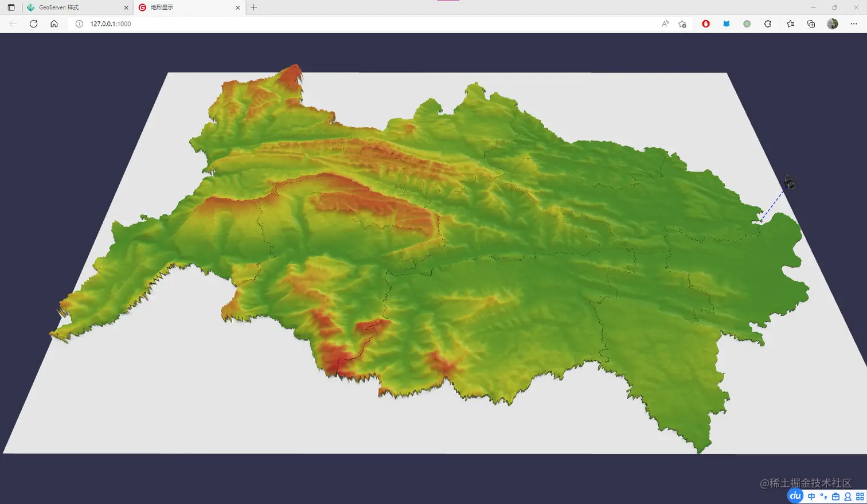This screenshot has width=867, height=504.
Task: Select the 地形显示 tab
Action: (189, 7)
